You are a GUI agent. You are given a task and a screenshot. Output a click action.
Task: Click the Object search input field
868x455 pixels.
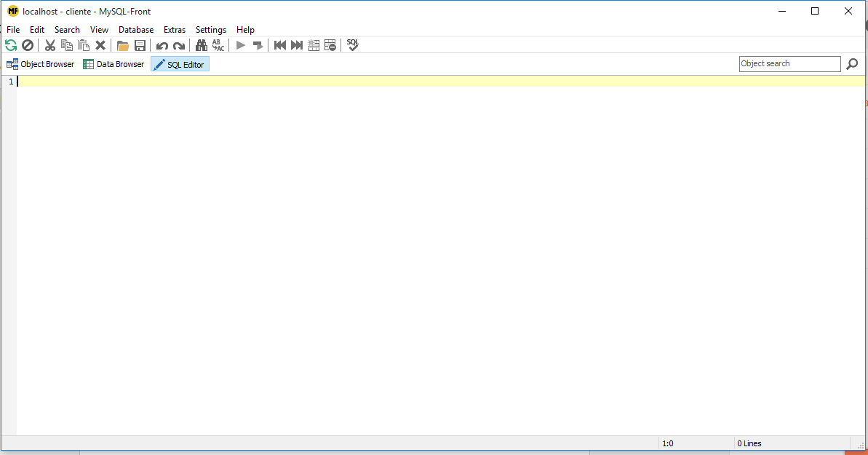[789, 64]
